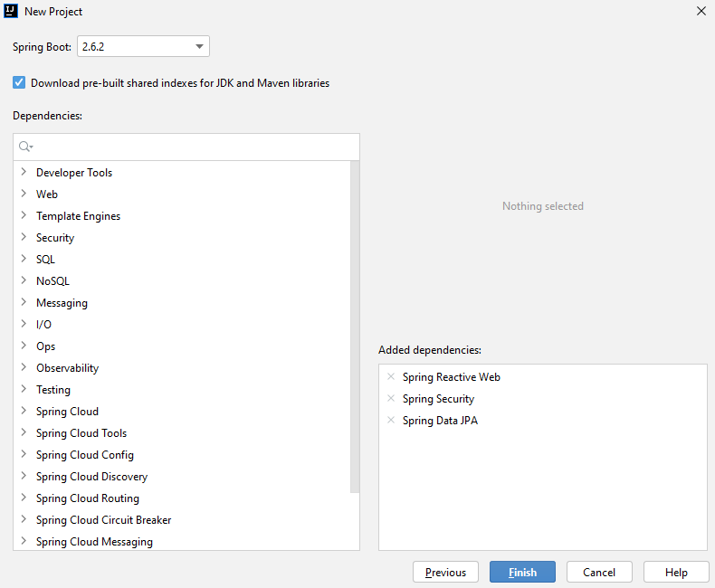Go back with the Previous button
This screenshot has width=715, height=588.
tap(445, 572)
